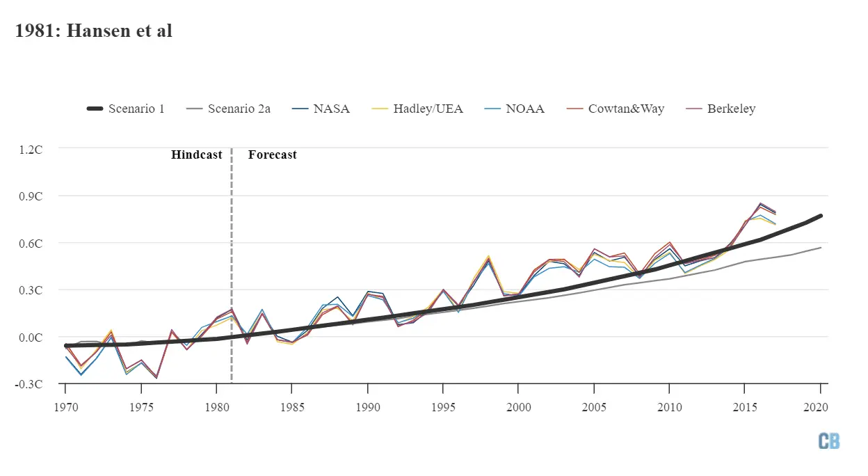
Task: Toggle the Berkeley series legend label
Action: tap(731, 109)
